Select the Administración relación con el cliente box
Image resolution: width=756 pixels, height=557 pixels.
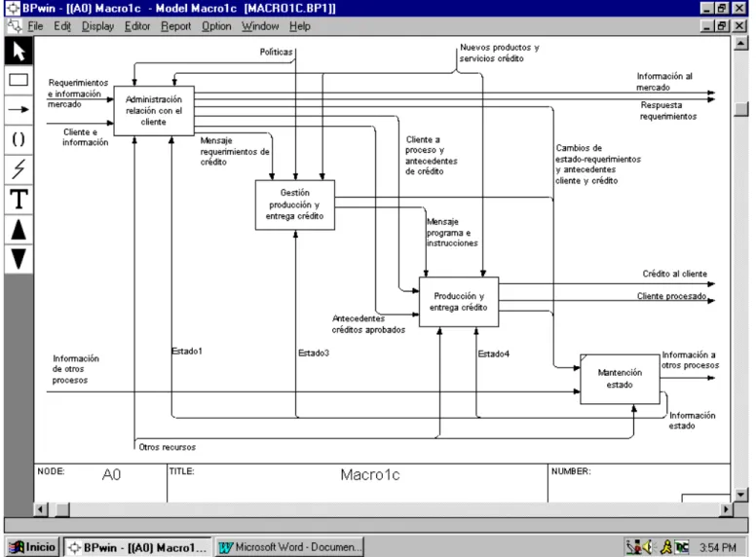tap(154, 110)
